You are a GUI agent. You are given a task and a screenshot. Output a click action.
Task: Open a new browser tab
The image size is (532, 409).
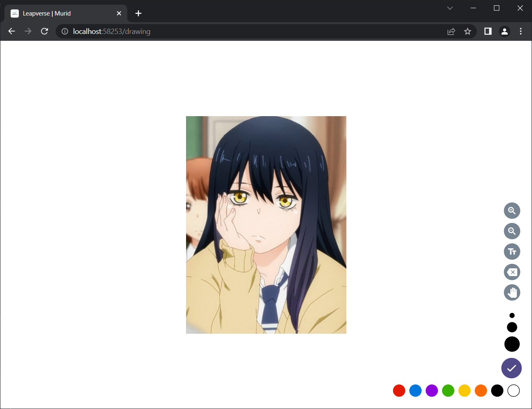[x=138, y=13]
